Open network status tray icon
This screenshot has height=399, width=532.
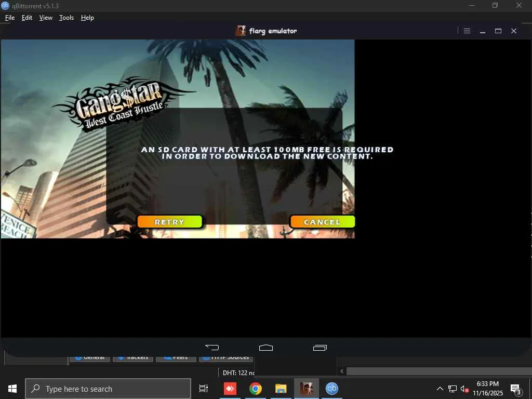pyautogui.click(x=453, y=389)
